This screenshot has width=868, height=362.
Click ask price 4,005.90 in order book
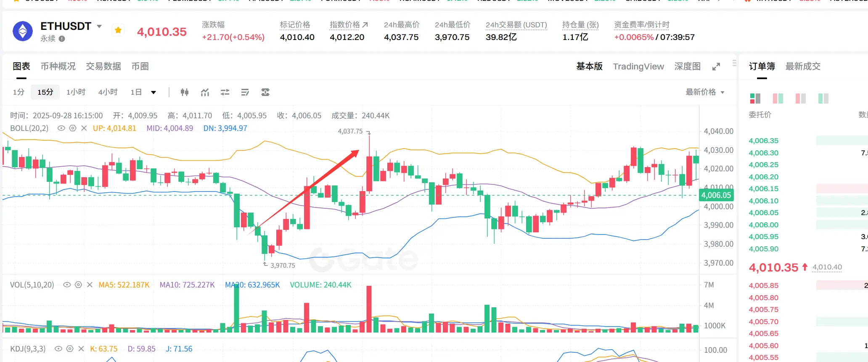point(763,249)
